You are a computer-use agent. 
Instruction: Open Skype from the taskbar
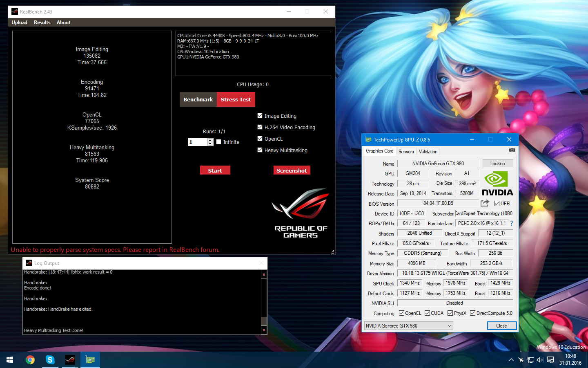click(50, 360)
